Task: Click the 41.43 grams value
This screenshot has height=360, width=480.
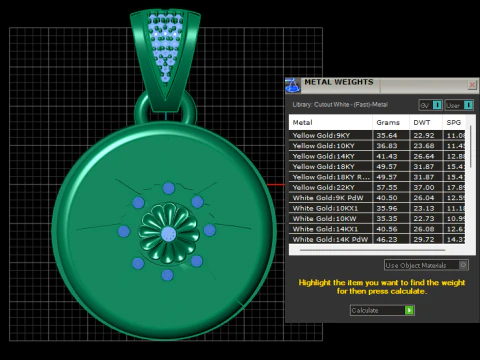Action: (x=387, y=156)
